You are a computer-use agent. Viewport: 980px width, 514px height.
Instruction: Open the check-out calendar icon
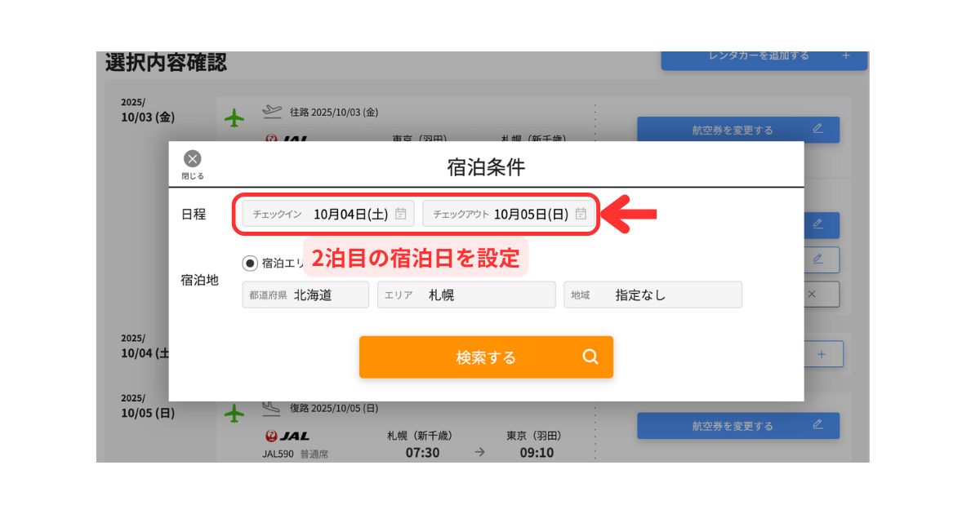[581, 214]
